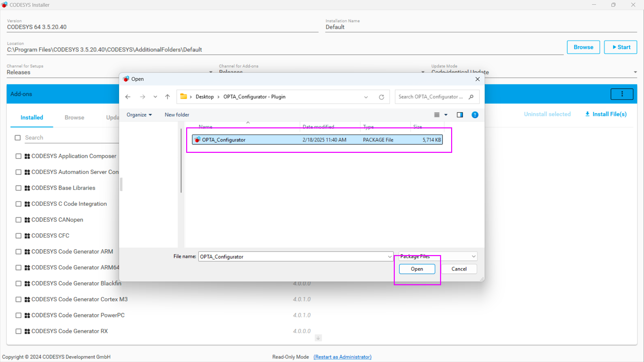Toggle the preview pane icon
This screenshot has height=362, width=644.
pos(460,115)
